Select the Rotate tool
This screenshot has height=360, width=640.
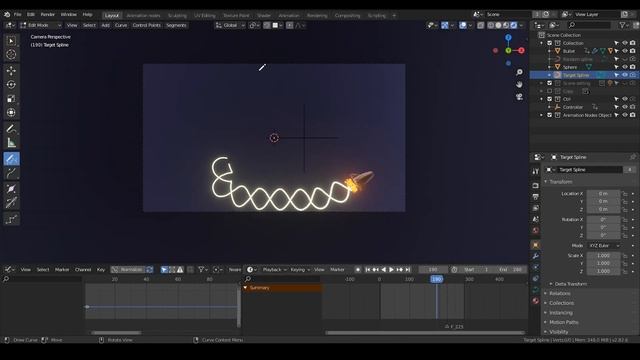(11, 84)
